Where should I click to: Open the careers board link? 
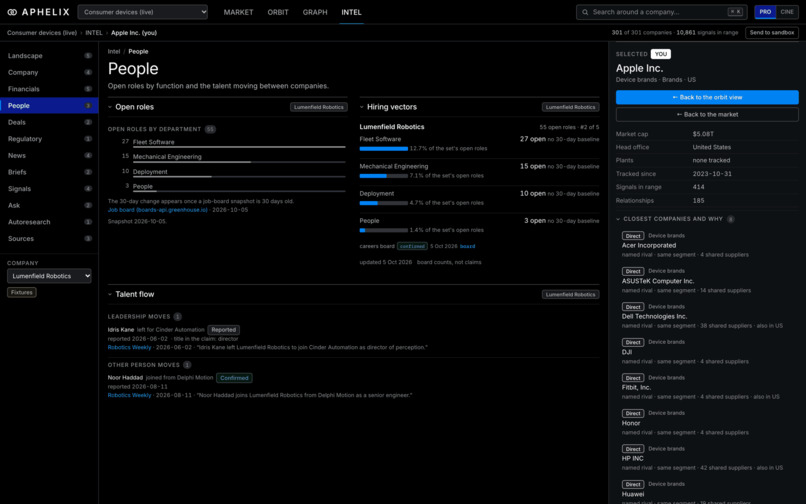[467, 246]
